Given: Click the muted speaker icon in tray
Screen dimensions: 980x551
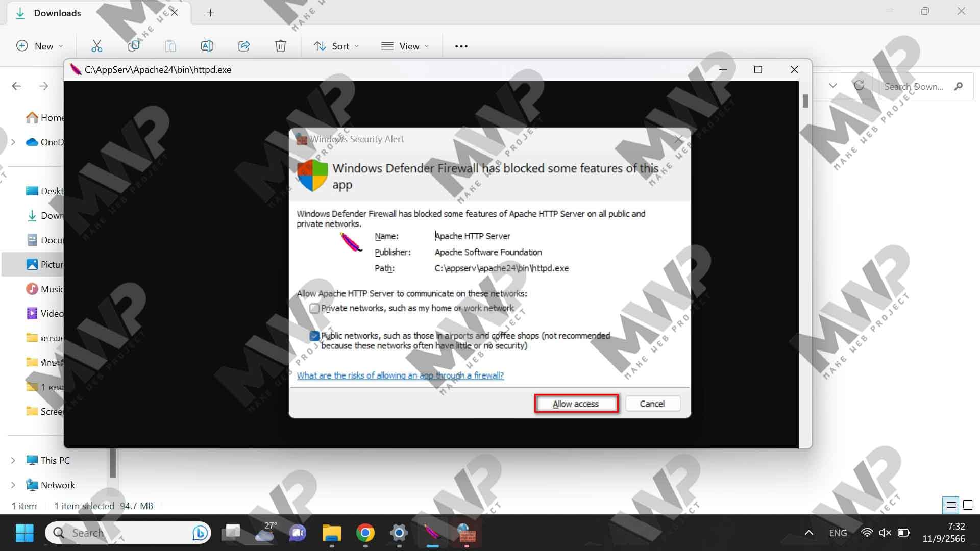Looking at the screenshot, I should tap(885, 533).
